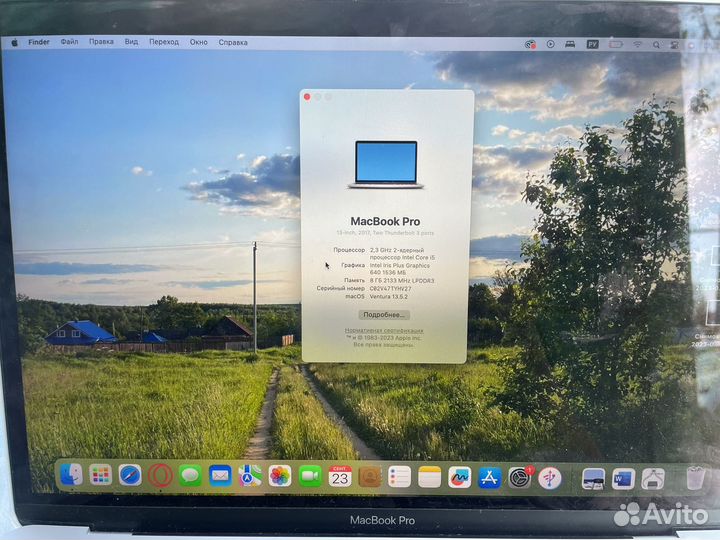Click the Intel Iris Plus Graphics text
Viewport: 720px width, 540px height.
[x=399, y=265]
